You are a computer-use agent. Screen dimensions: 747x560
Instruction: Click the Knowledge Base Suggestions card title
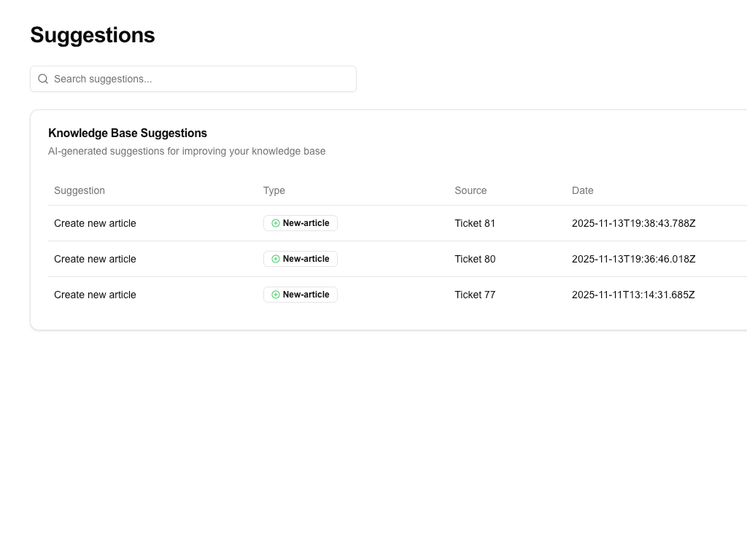click(x=128, y=133)
